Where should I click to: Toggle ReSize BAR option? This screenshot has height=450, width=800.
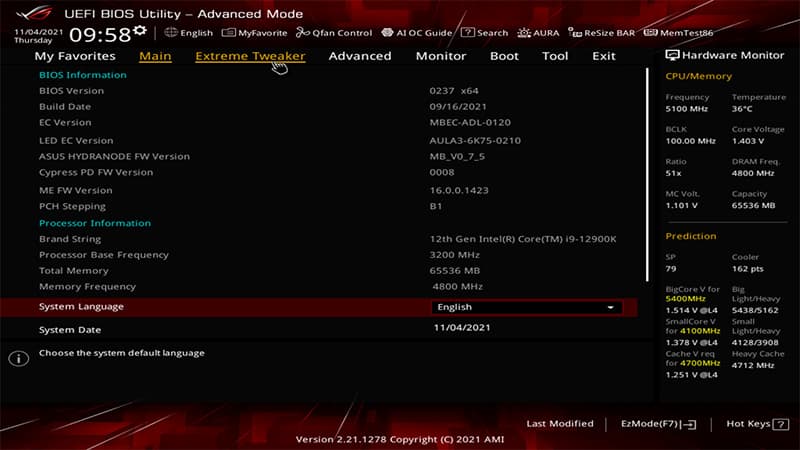tap(602, 33)
